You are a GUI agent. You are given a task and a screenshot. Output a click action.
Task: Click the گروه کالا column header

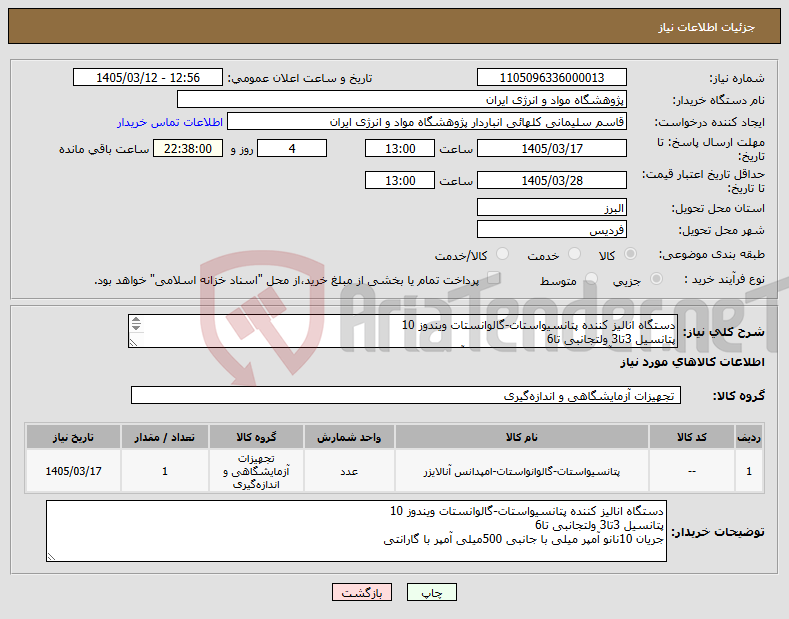[x=256, y=437]
